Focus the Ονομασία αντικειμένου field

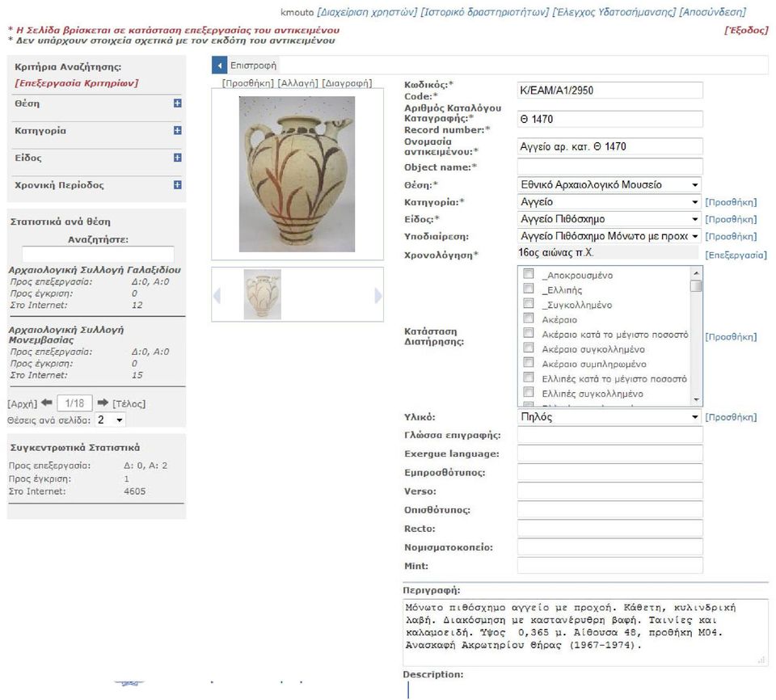pos(609,146)
